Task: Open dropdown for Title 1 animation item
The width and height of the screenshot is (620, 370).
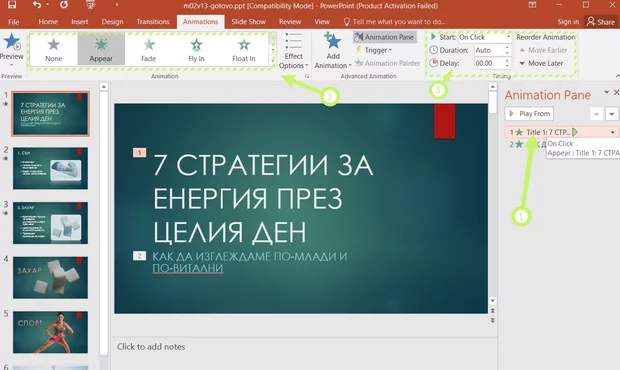Action: [x=612, y=132]
